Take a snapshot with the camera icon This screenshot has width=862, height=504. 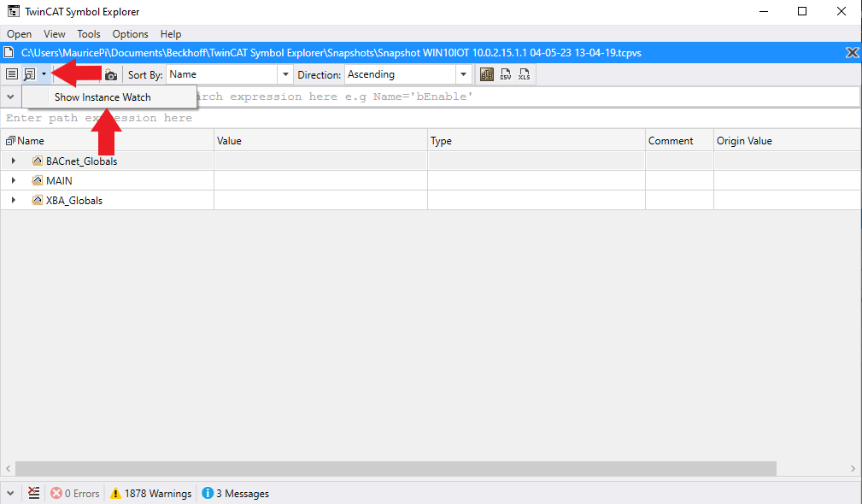pos(111,75)
